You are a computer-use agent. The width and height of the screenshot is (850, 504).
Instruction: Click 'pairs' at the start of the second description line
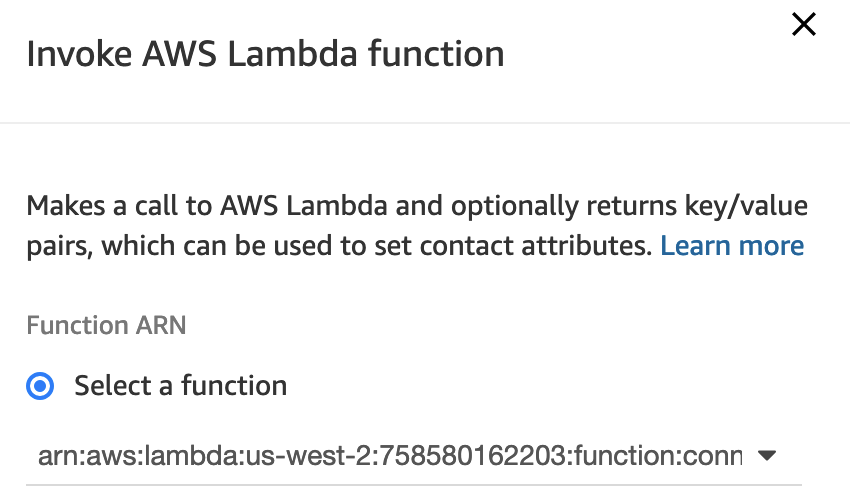pos(58,245)
